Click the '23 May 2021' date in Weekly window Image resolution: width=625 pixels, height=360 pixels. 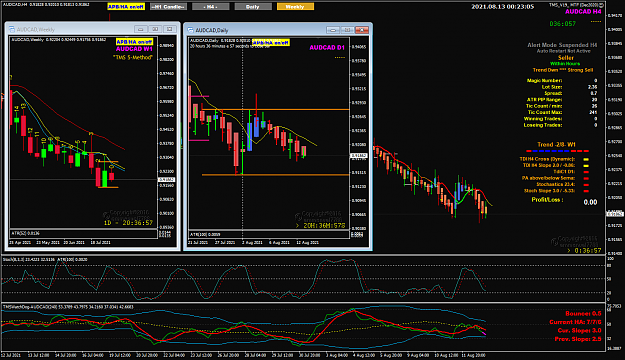(x=47, y=242)
